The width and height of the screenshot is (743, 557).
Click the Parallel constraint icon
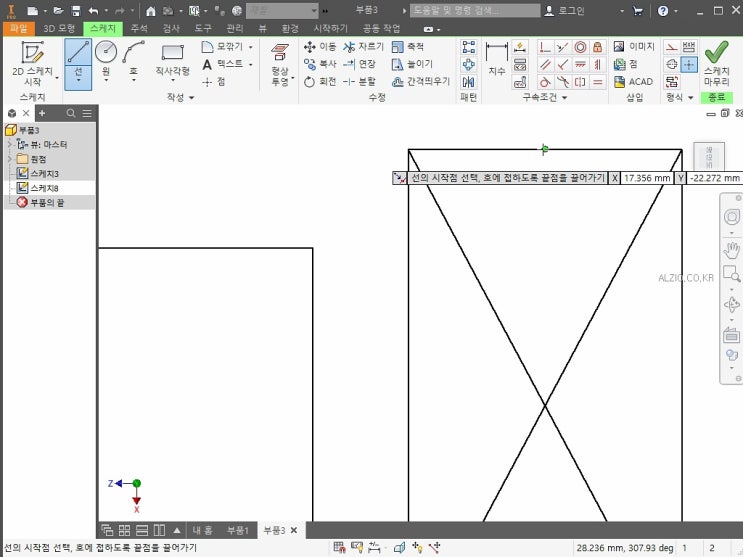coord(545,64)
